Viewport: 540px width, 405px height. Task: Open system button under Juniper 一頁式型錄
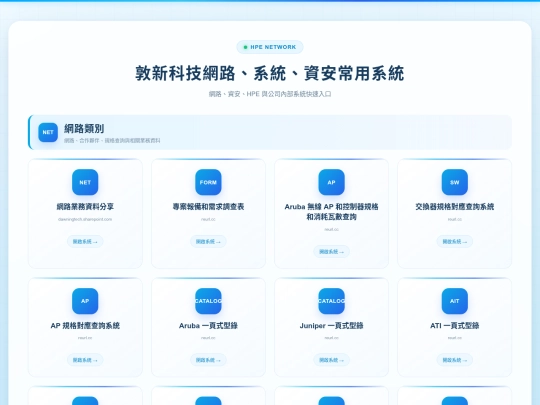[331, 360]
